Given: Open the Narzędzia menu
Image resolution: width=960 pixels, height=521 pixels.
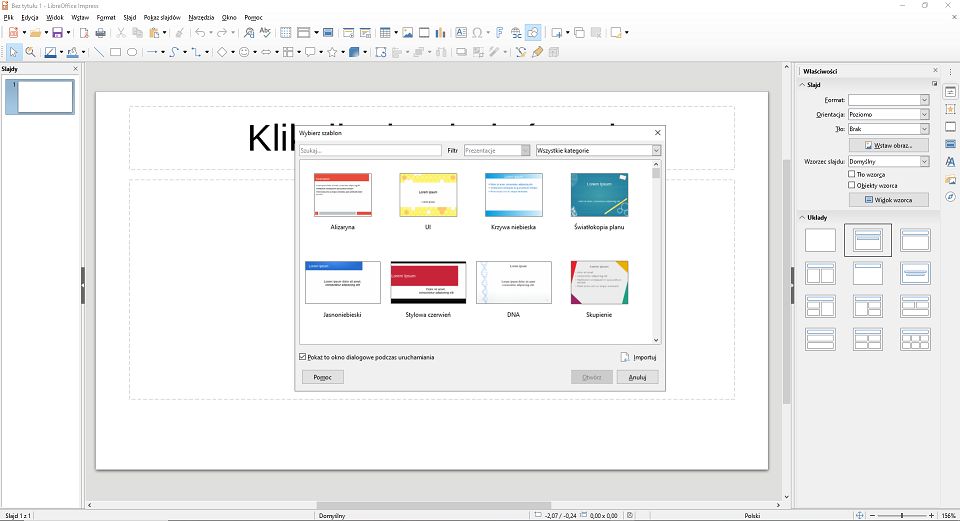Looking at the screenshot, I should [x=203, y=17].
